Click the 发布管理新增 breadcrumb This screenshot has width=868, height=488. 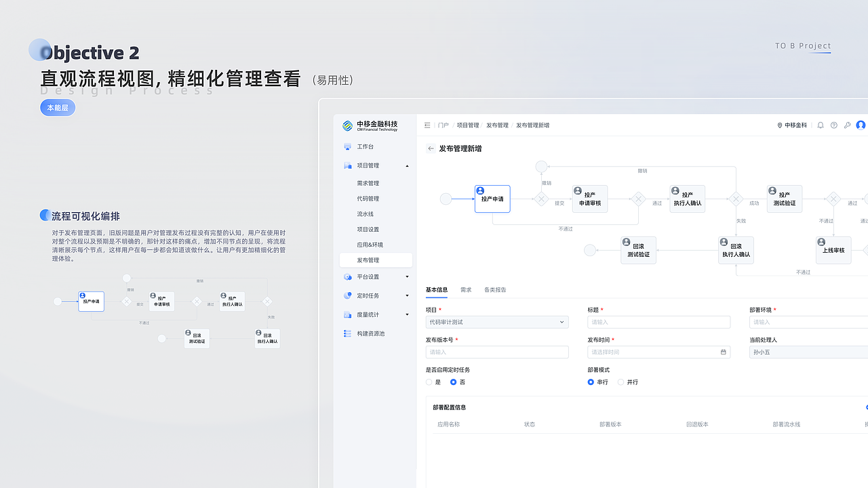pyautogui.click(x=532, y=125)
